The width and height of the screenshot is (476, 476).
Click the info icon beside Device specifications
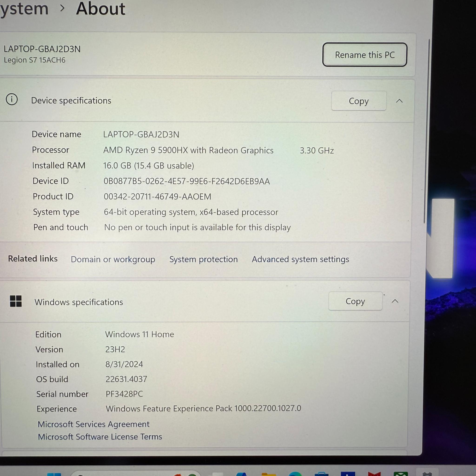pos(12,99)
